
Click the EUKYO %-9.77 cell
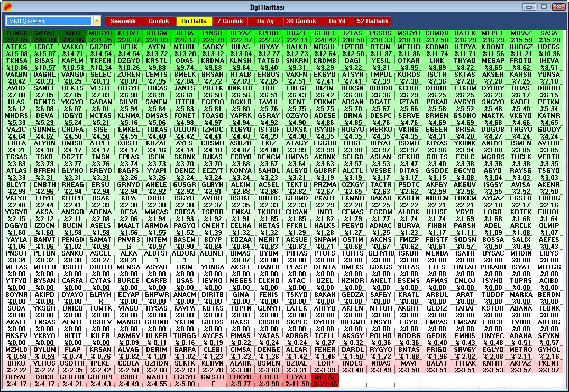[241, 380]
